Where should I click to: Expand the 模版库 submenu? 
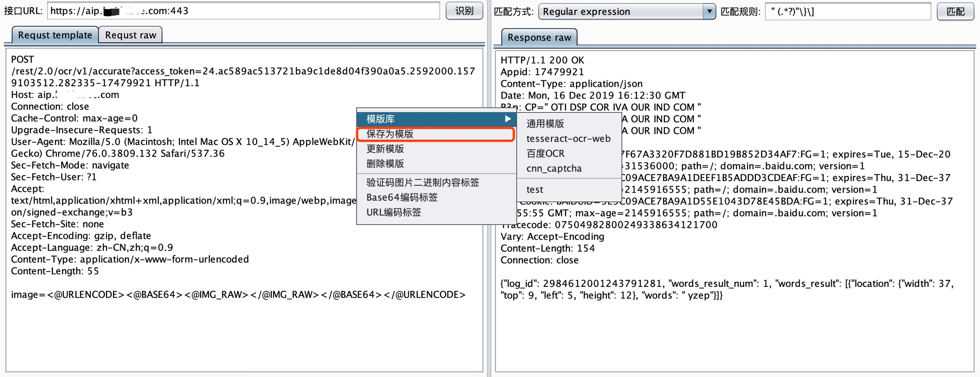tap(436, 119)
